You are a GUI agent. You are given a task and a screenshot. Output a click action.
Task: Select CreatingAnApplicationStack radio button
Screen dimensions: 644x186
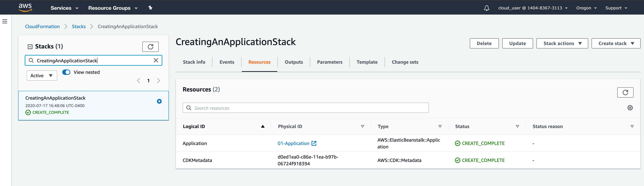click(159, 101)
